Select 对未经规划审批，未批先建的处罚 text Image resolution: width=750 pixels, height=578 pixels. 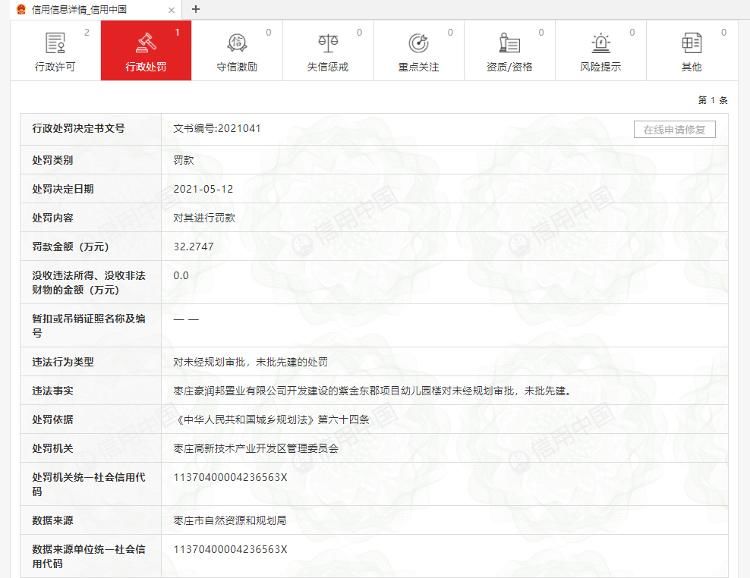[x=250, y=362]
